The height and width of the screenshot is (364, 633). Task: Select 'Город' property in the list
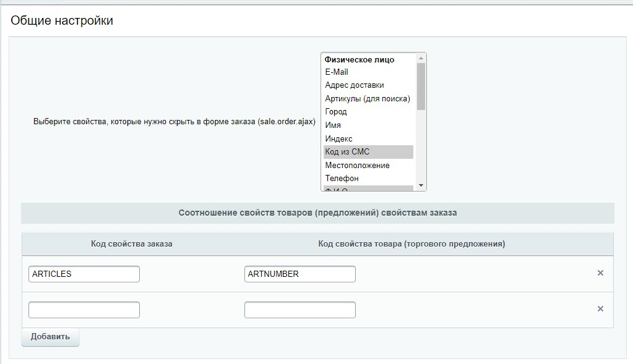[336, 112]
